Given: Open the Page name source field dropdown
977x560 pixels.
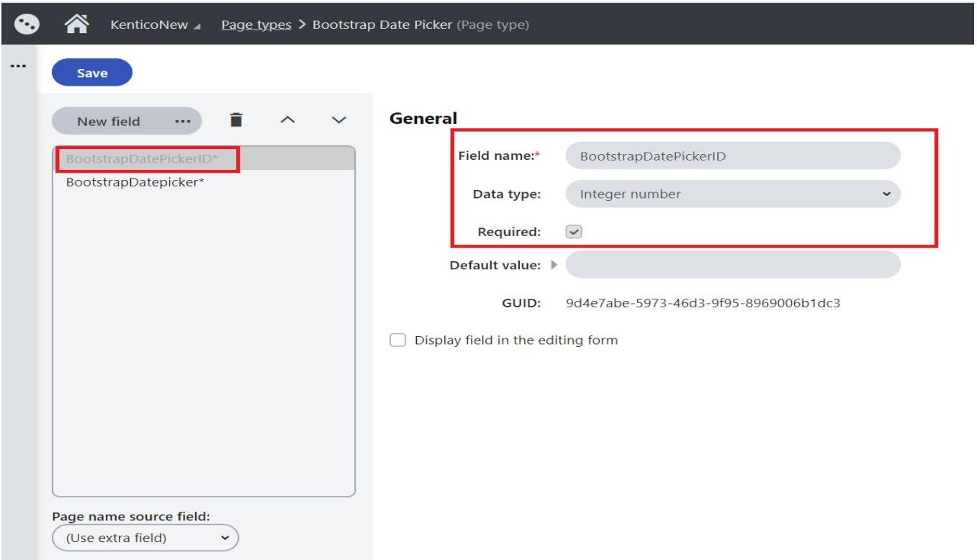Looking at the screenshot, I should 144,538.
